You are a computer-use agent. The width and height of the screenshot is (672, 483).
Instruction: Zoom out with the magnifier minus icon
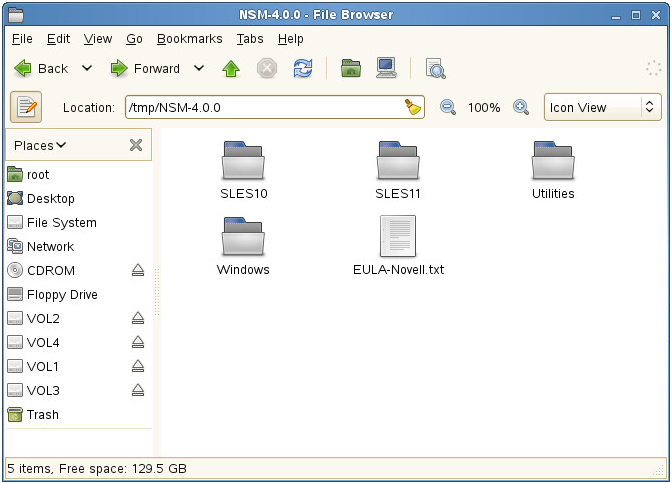(448, 107)
